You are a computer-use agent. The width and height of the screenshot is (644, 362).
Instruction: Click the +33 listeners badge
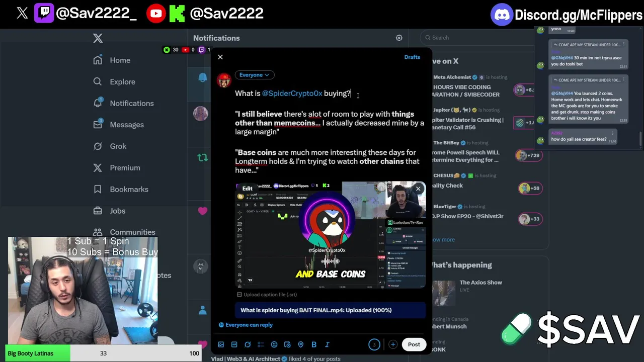point(529,219)
